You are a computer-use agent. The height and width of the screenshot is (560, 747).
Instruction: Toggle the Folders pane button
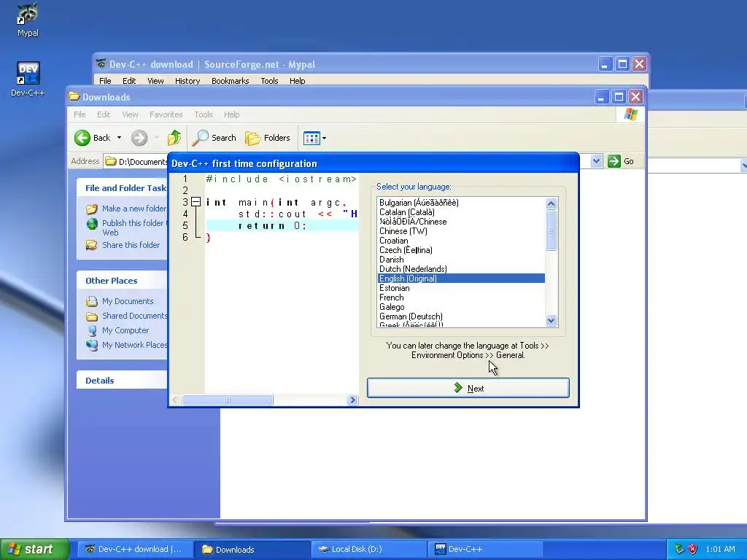(267, 138)
